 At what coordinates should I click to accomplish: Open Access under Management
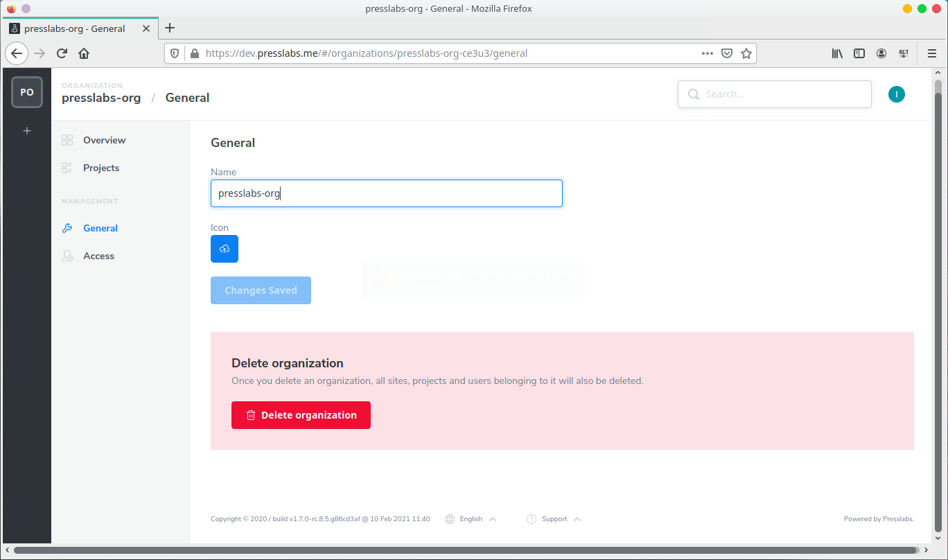coord(98,256)
